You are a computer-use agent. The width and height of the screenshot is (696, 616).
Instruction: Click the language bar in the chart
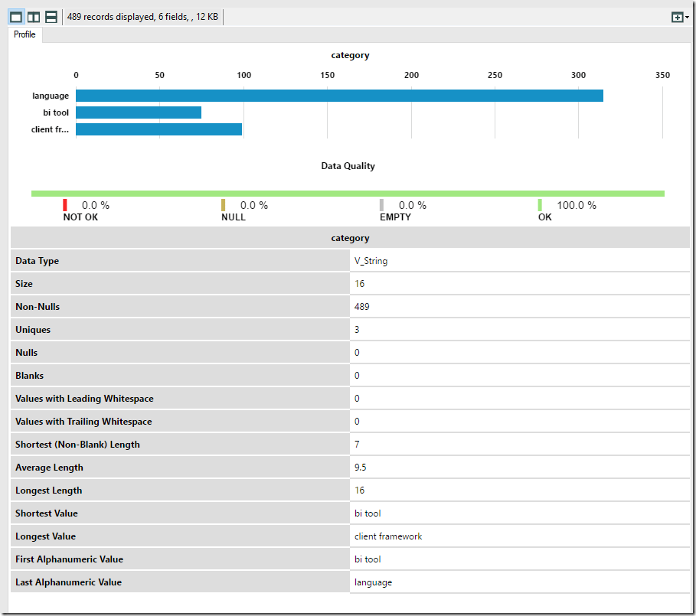338,96
